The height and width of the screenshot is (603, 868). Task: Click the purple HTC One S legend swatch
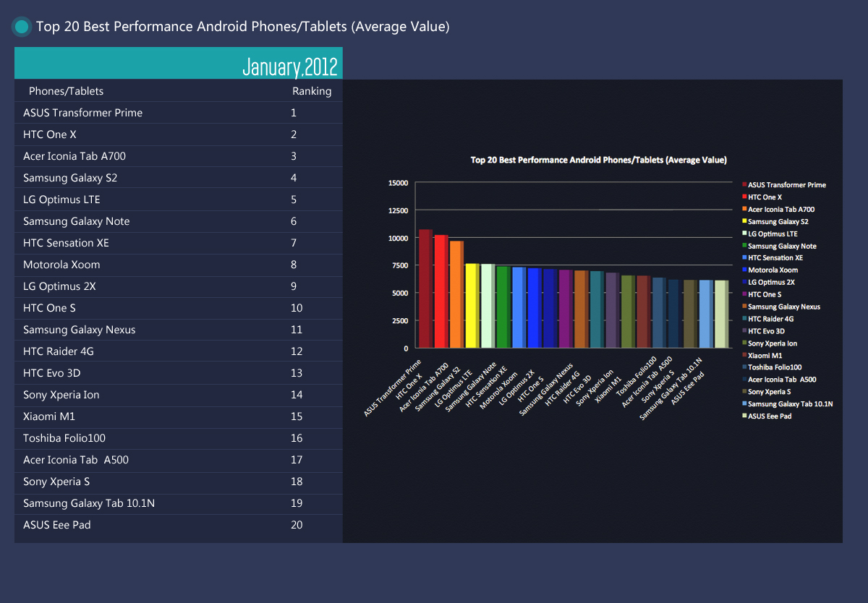744,294
